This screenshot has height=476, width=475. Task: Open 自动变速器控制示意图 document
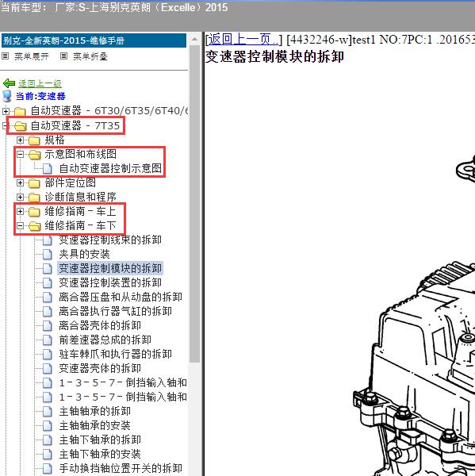pyautogui.click(x=110, y=168)
